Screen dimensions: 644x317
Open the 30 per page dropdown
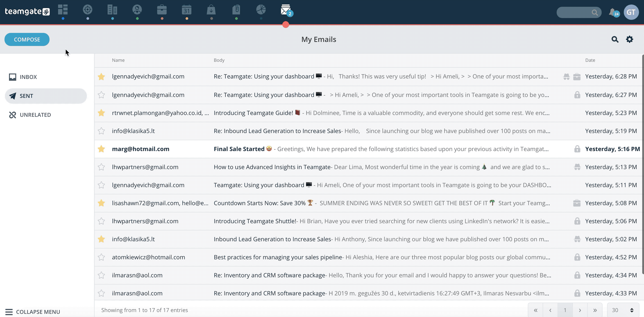coord(623,310)
